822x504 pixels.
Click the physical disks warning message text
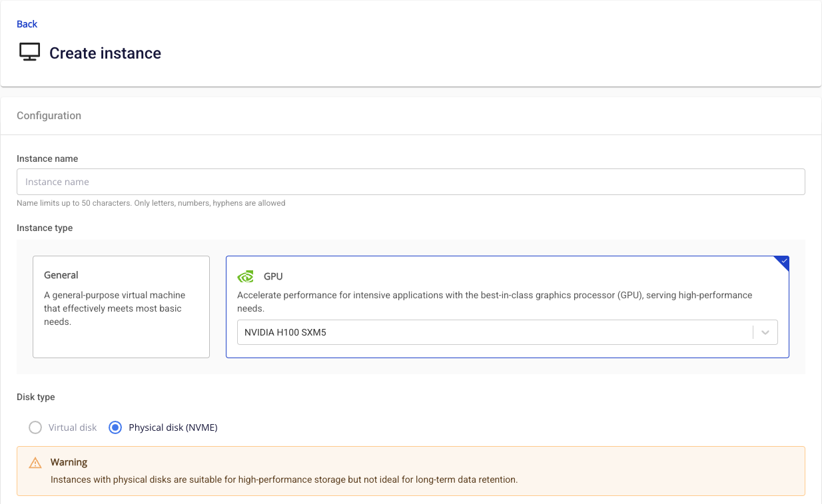(x=284, y=479)
